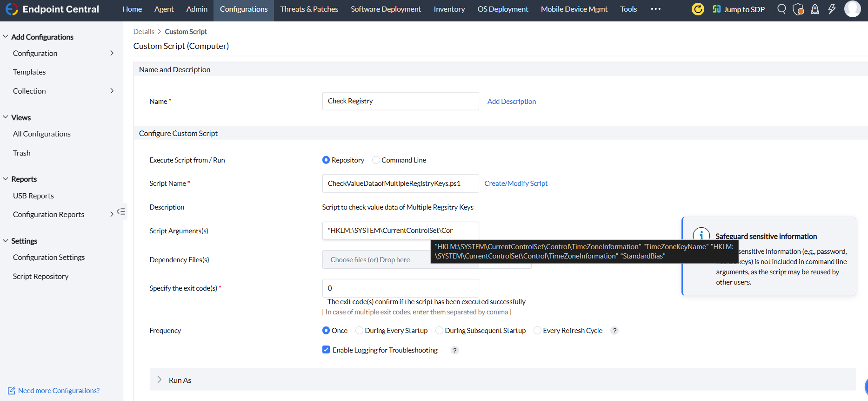Click the Add Description link
868x401 pixels.
click(x=511, y=102)
